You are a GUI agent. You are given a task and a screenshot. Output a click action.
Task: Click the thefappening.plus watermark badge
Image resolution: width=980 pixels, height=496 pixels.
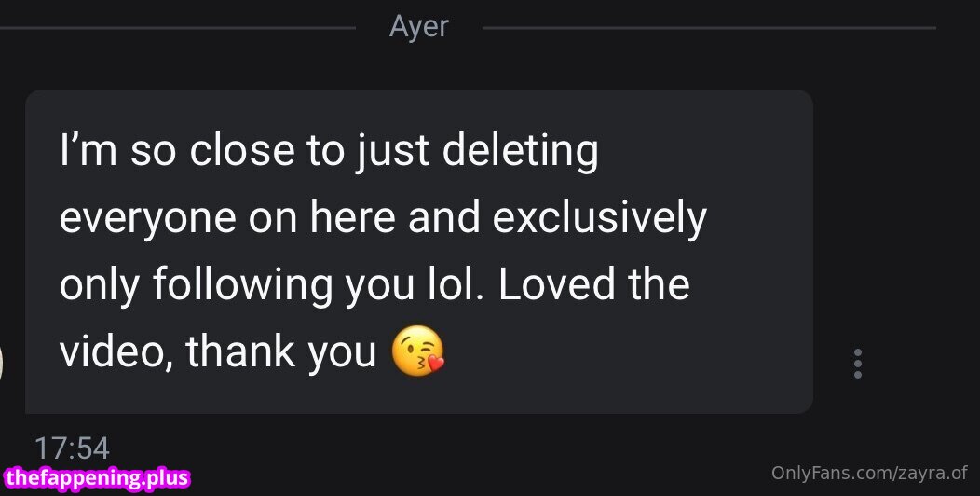(96, 479)
